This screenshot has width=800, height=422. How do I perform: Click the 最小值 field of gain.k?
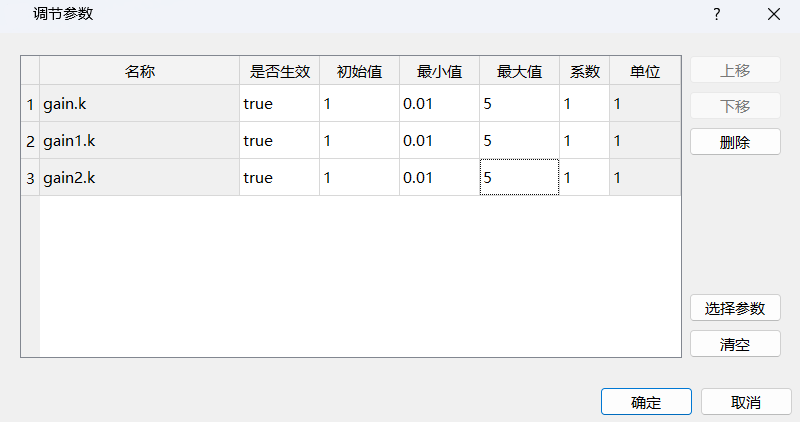439,104
